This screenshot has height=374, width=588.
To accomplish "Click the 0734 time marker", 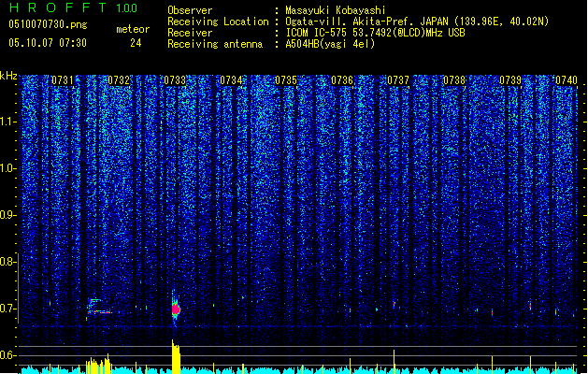I will pyautogui.click(x=231, y=80).
